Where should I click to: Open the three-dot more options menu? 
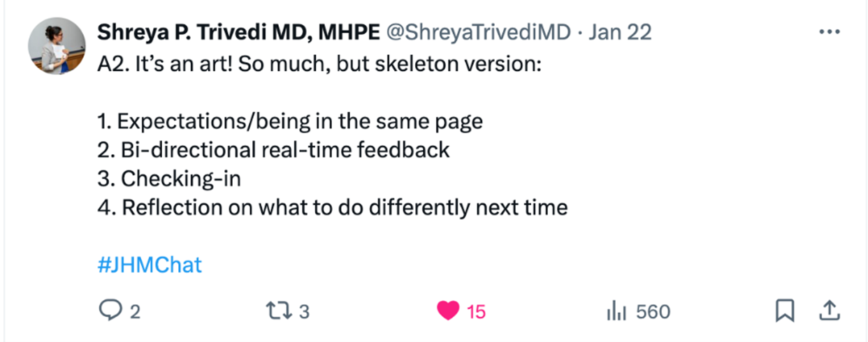click(829, 34)
